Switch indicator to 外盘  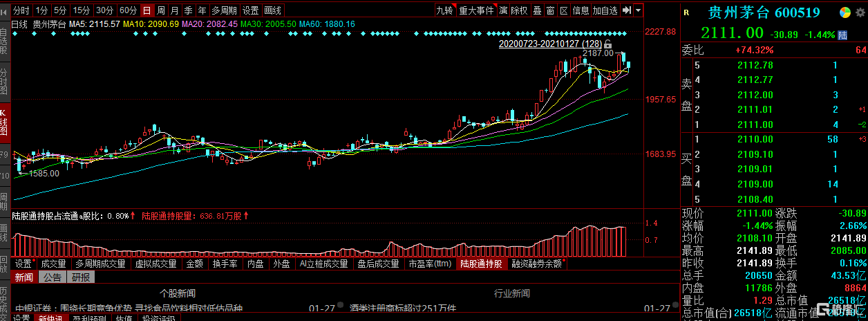tap(281, 264)
